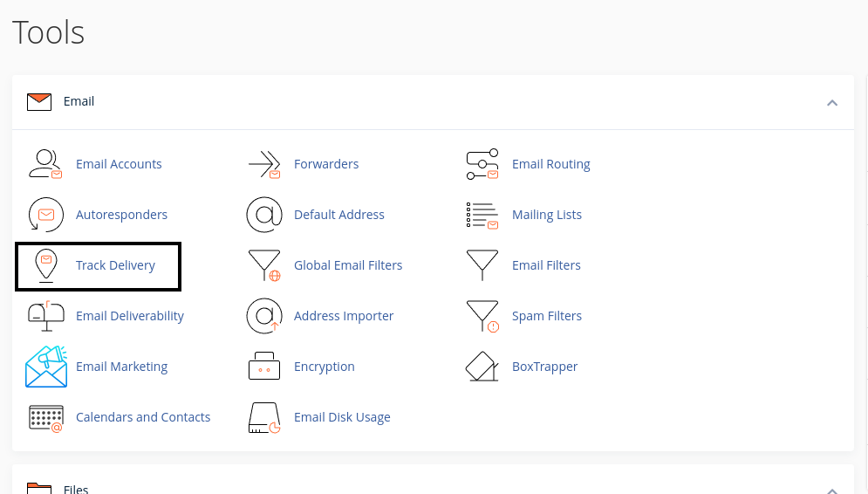
Task: Click the Address Importer link
Action: tap(344, 316)
